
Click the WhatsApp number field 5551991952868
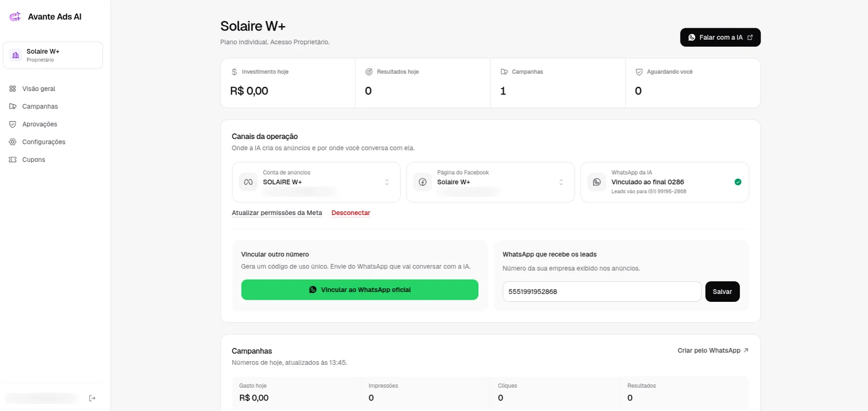602,292
